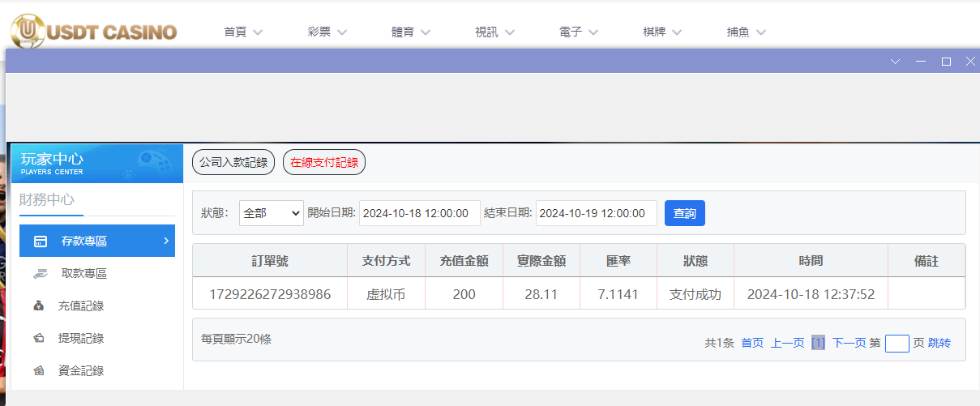Image resolution: width=980 pixels, height=406 pixels.
Task: Click the USDT Casino logo
Action: pos(93,32)
